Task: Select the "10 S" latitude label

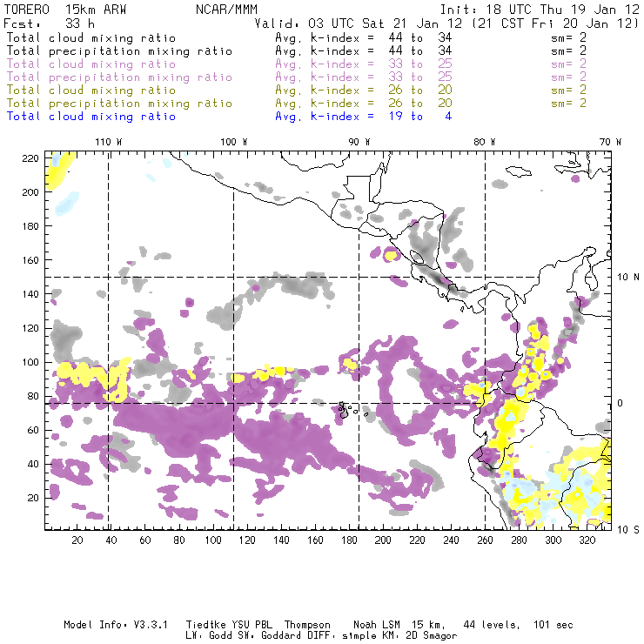Action: coord(628,530)
